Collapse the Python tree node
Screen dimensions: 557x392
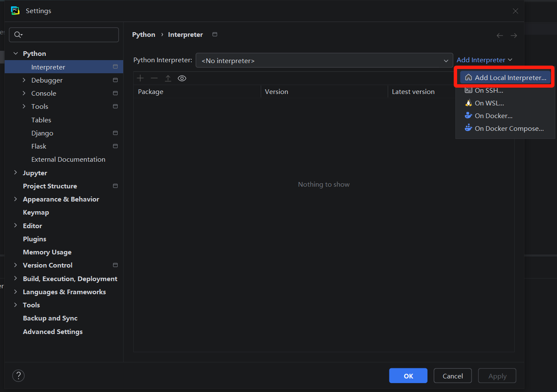coord(16,53)
